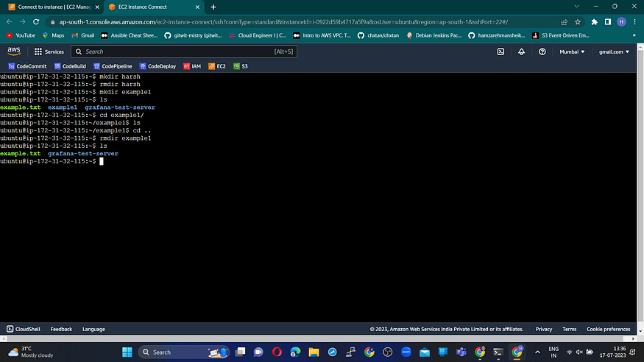Open the EC2 shortcut
Viewport: 644px width, 362px height.
pyautogui.click(x=217, y=66)
